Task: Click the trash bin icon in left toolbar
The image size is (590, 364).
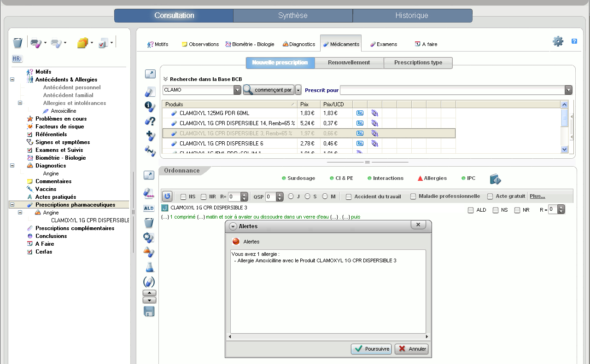Action: point(18,43)
